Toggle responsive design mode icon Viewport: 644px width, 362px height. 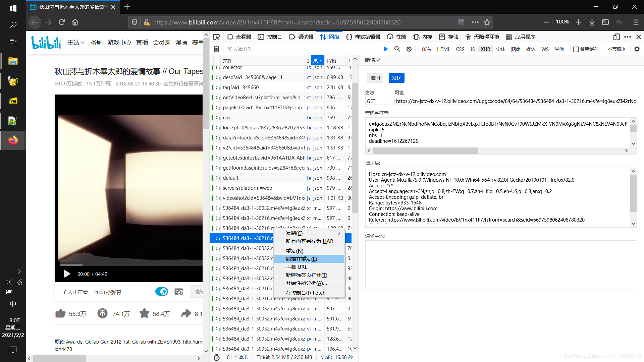616,37
